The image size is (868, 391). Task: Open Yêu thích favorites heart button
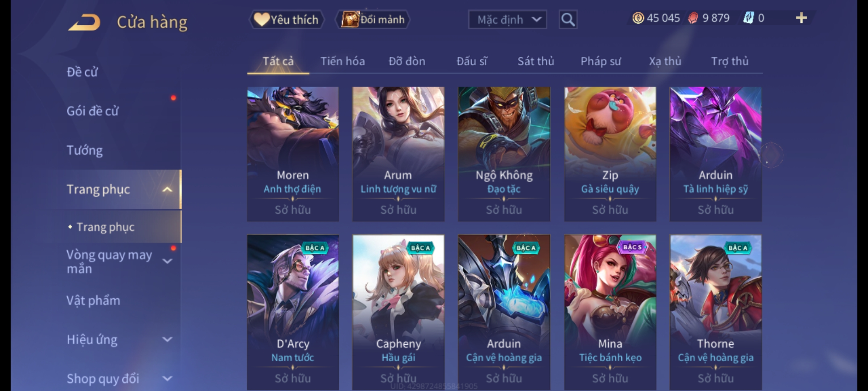(x=286, y=20)
